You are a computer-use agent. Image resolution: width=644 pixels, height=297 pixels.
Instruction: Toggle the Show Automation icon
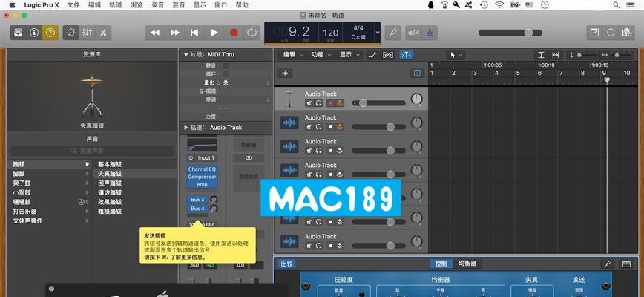click(x=373, y=55)
